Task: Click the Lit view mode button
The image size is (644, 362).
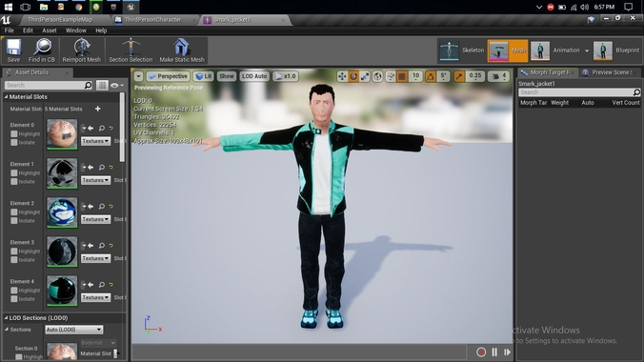Action: (x=204, y=76)
